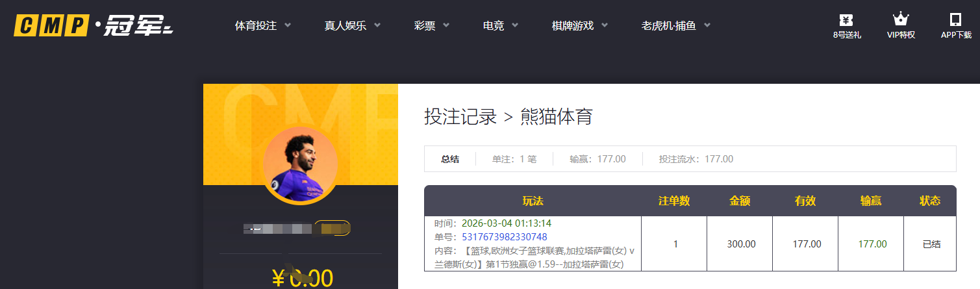Click order number 5317673982330748
This screenshot has height=289, width=980.
[x=504, y=237]
